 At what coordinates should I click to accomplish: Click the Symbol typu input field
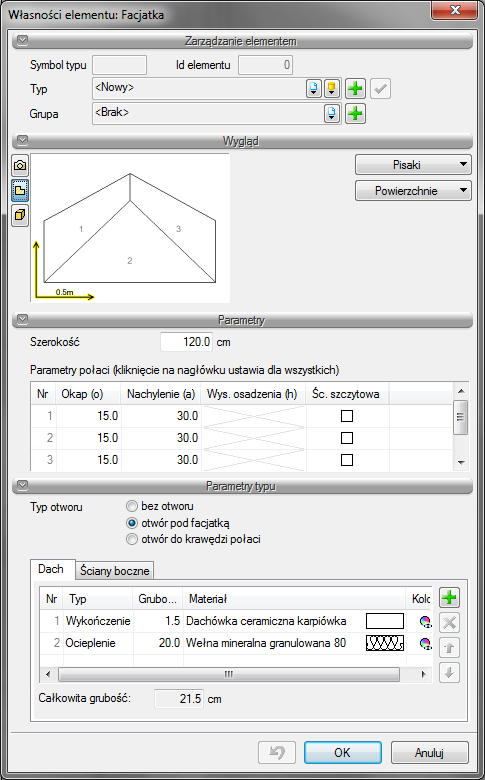119,65
